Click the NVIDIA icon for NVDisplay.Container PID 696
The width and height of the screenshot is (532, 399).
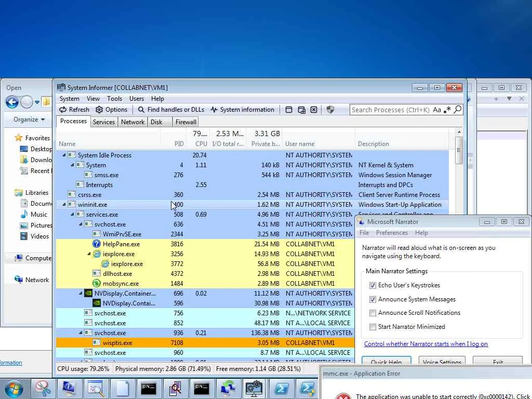(88, 293)
